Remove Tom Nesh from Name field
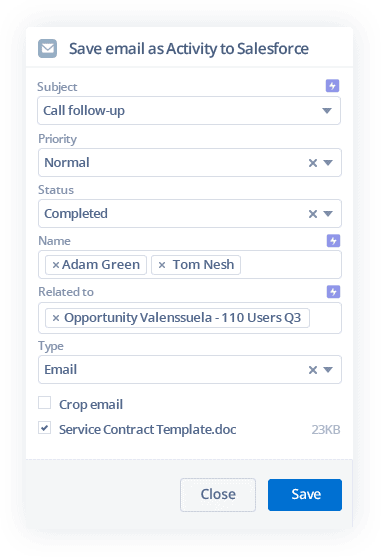The height and width of the screenshot is (557, 381). 162,265
